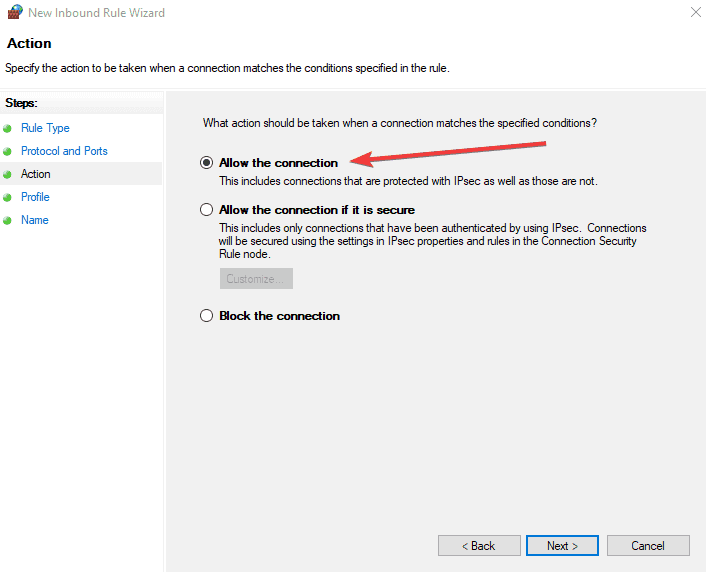Close the wizard window with the X

695,13
